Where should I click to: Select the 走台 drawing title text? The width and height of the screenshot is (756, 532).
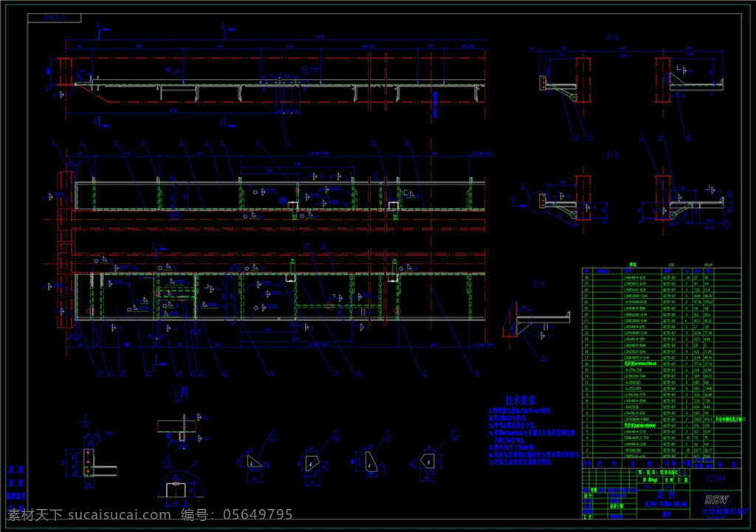[x=666, y=494]
